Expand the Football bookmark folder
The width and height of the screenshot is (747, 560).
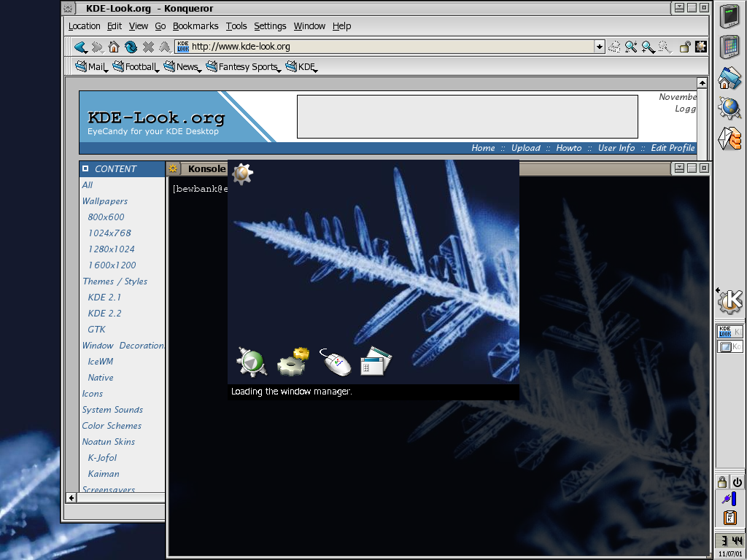click(136, 66)
